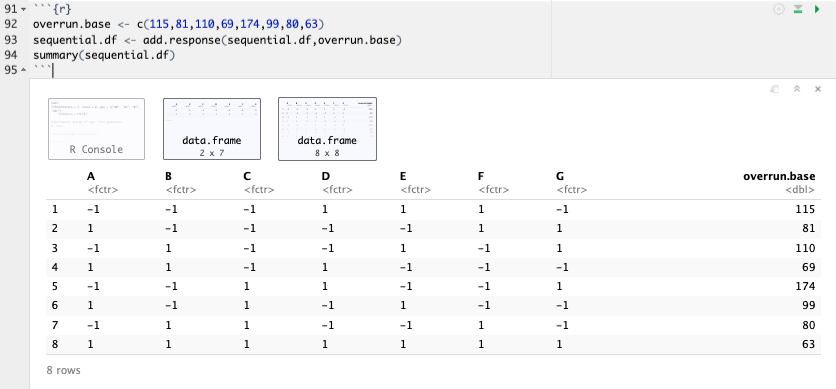This screenshot has height=389, width=836.
Task: Click row number 1 in data table
Action: pyautogui.click(x=54, y=210)
